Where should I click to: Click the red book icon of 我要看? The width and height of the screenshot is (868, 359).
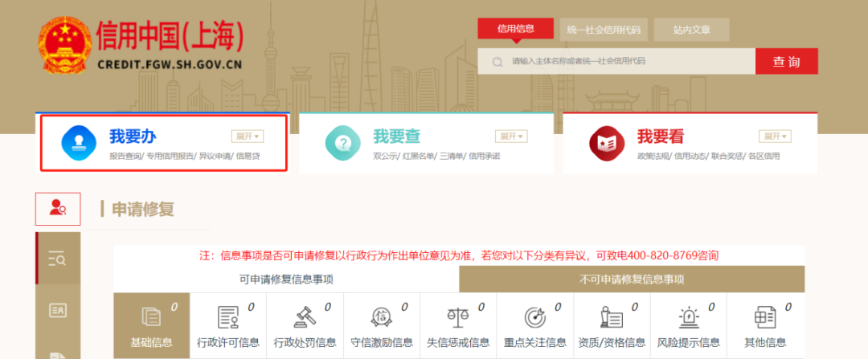(607, 143)
